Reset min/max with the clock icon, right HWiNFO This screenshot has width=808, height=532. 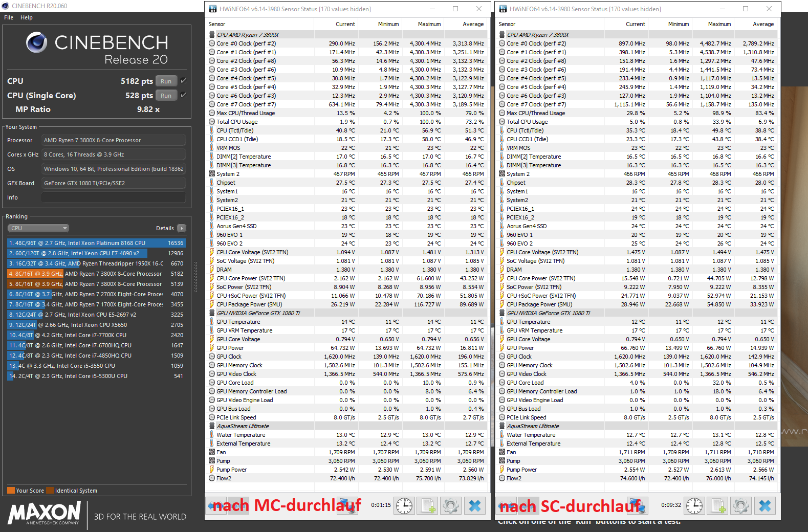tap(694, 506)
